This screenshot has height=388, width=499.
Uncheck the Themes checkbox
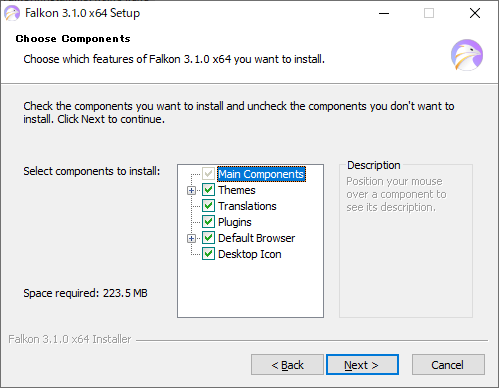208,190
